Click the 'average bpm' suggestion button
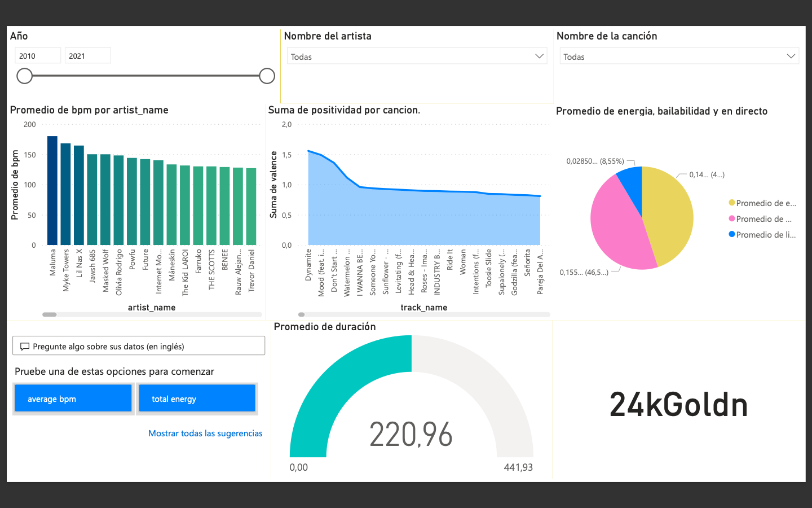This screenshot has width=812, height=508. (73, 398)
